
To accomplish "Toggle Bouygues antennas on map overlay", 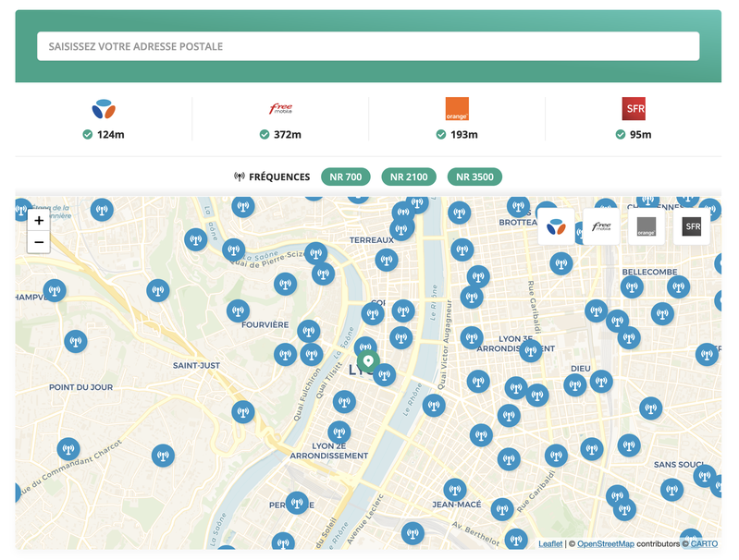I will (x=556, y=226).
